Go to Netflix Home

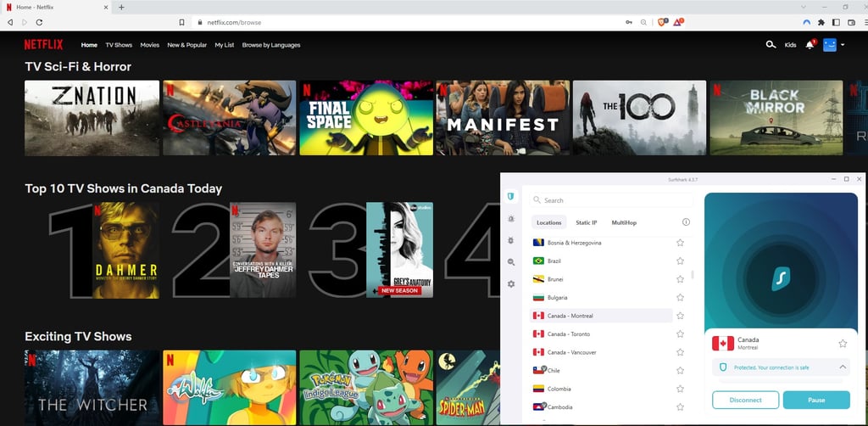pos(89,45)
